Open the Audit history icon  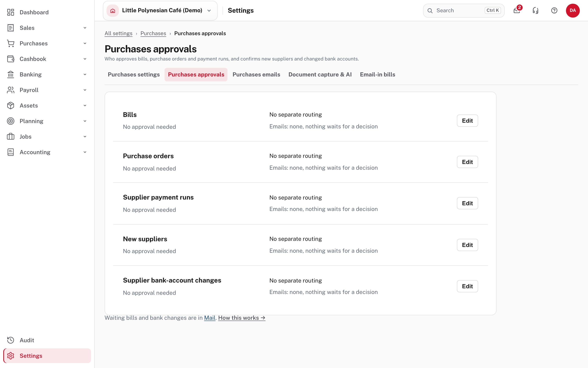(x=10, y=340)
